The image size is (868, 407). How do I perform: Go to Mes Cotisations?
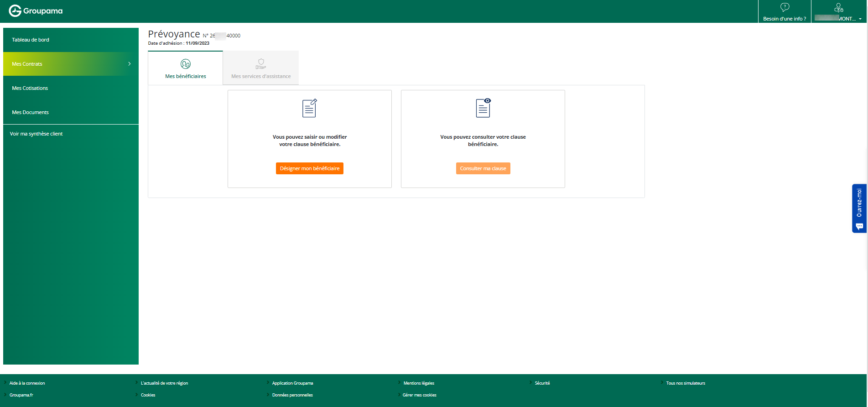[71, 88]
